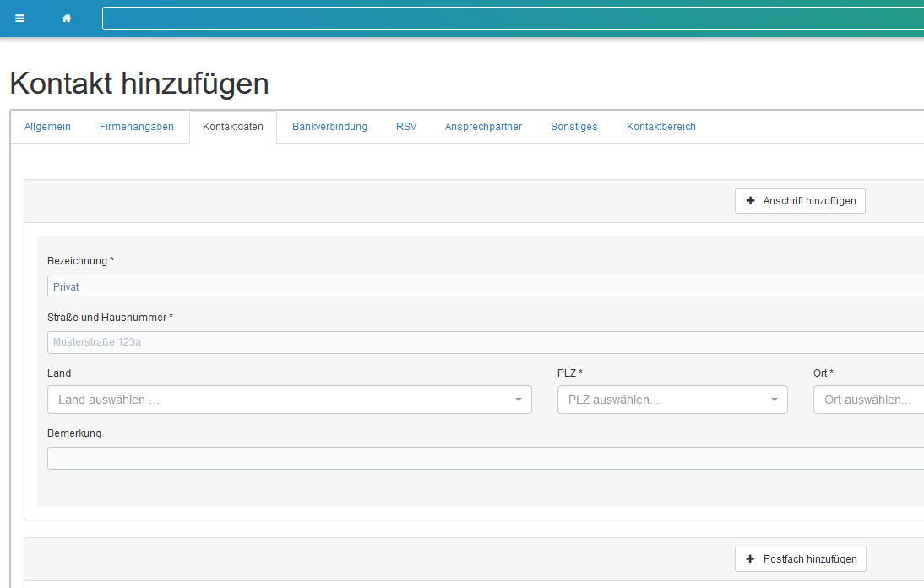Click the PLZ dropdown arrow
This screenshot has height=588, width=924.
(775, 400)
